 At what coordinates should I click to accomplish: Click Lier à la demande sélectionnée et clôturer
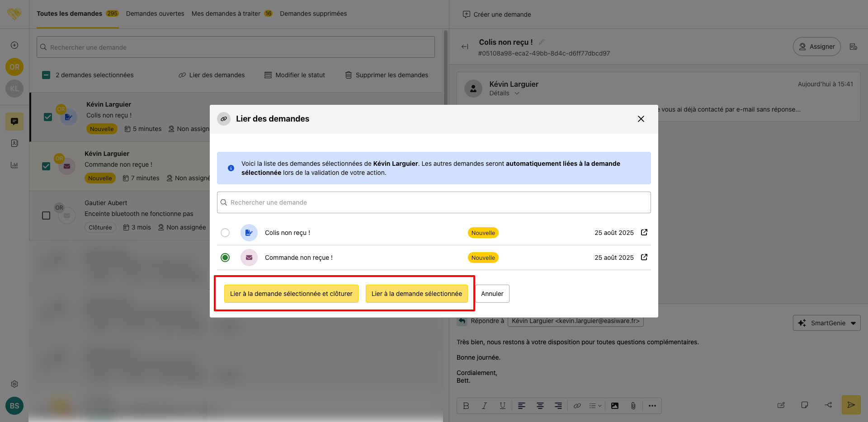pos(291,294)
